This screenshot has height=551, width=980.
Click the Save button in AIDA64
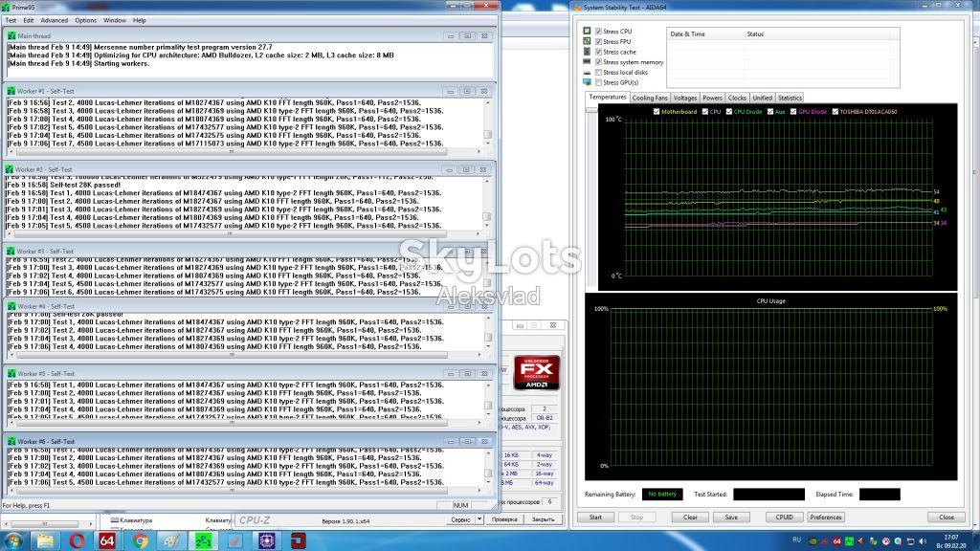pos(731,518)
